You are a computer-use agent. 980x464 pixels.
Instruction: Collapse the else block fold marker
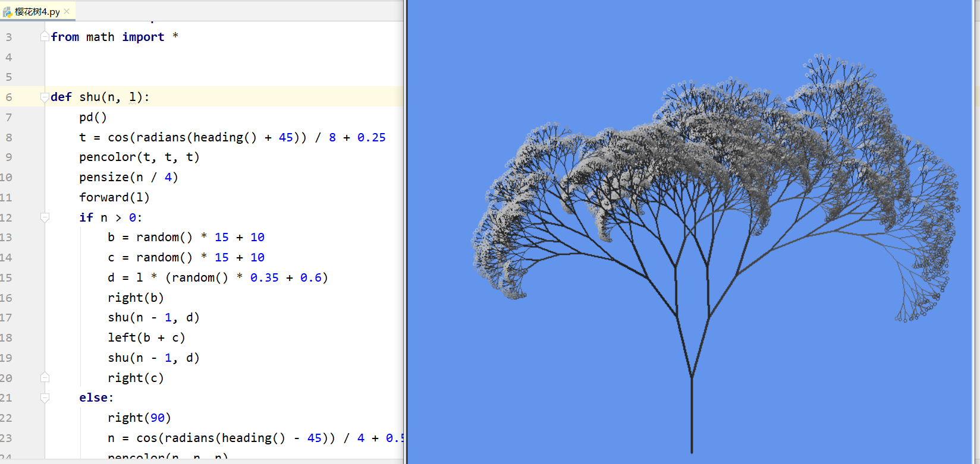coord(45,397)
